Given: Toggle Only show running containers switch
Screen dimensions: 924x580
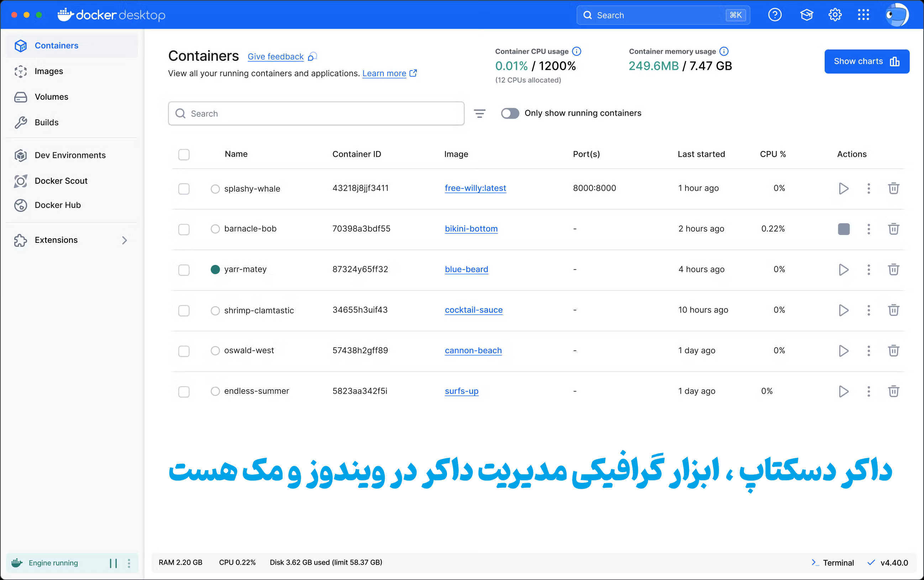Looking at the screenshot, I should [x=510, y=114].
